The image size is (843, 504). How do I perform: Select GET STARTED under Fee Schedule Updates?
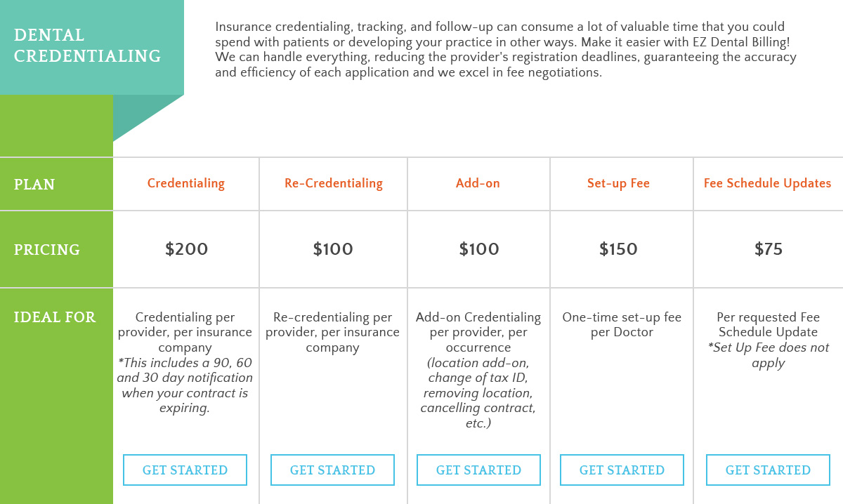pyautogui.click(x=768, y=470)
